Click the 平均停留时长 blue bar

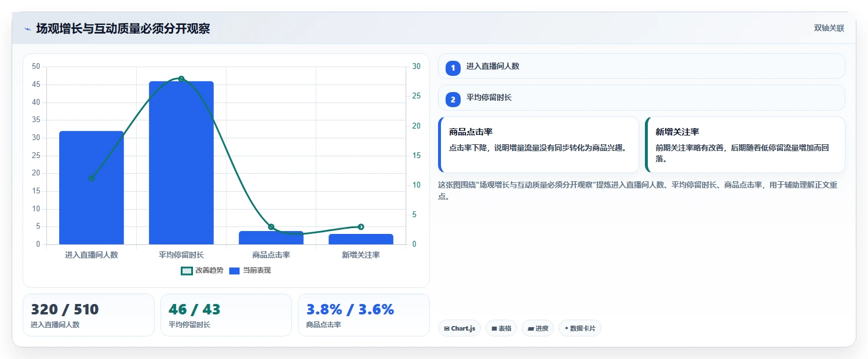point(181,163)
